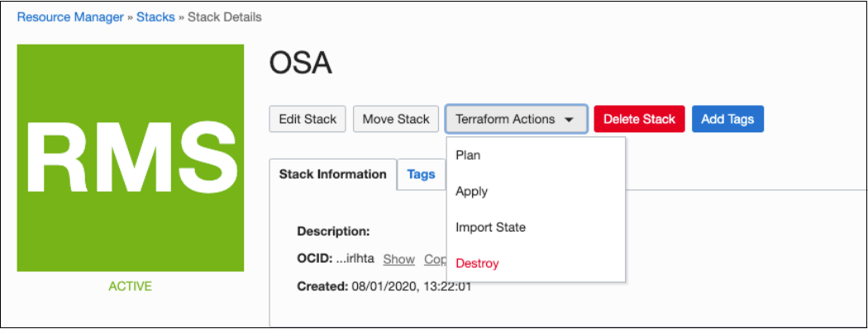This screenshot has height=329, width=868.
Task: Click the red Delete Stack button
Action: tap(639, 119)
